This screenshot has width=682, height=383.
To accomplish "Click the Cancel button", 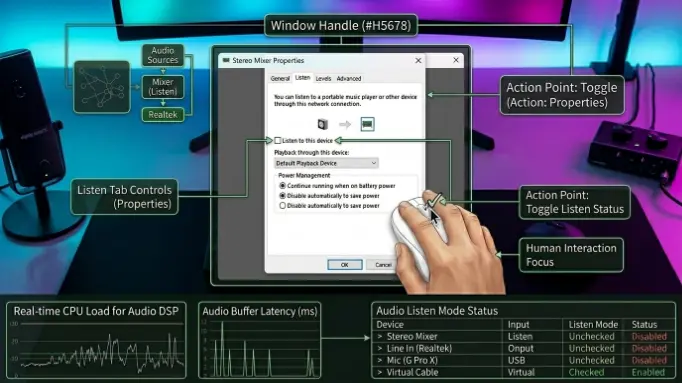I will coord(383,265).
